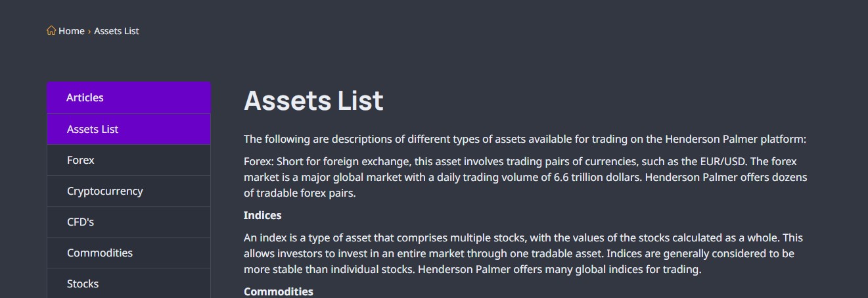
Task: Select the Stocks sidebar entry
Action: [x=129, y=284]
